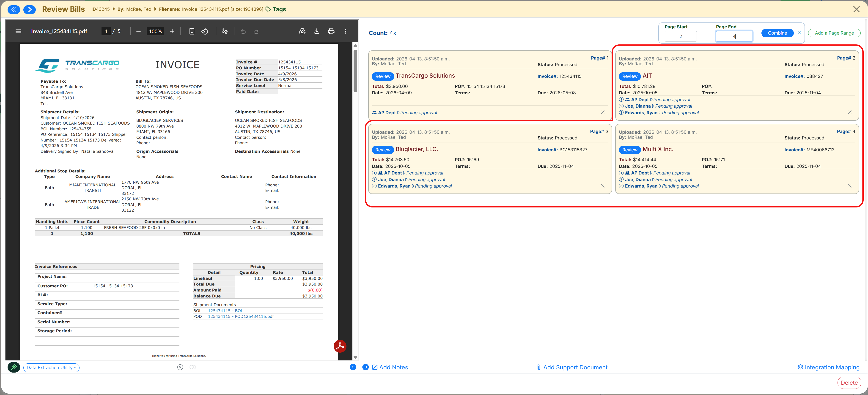
Task: Click the magic wand extraction icon
Action: [x=14, y=367]
